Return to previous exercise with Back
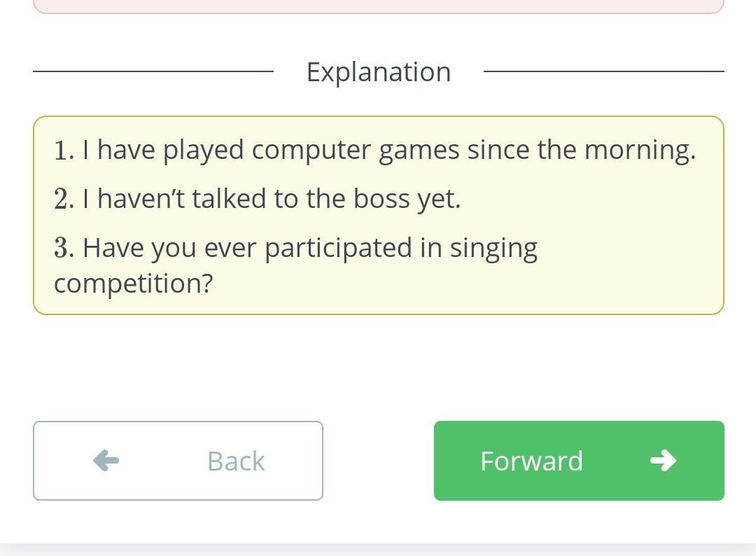The width and height of the screenshot is (756, 556). coord(178,461)
